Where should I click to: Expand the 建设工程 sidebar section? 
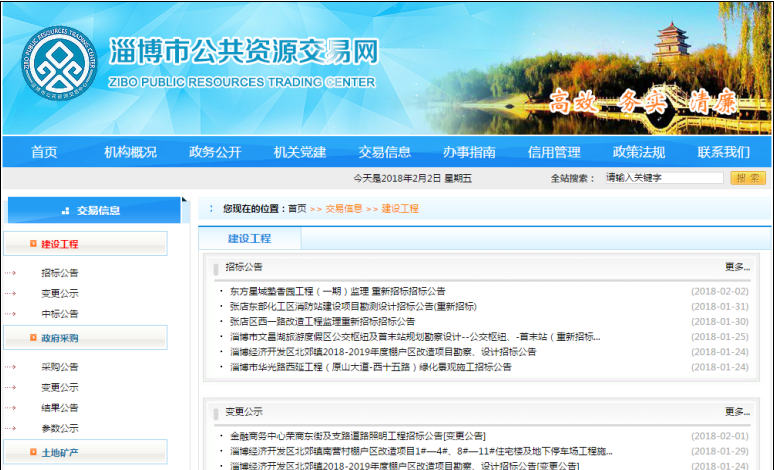coord(60,244)
